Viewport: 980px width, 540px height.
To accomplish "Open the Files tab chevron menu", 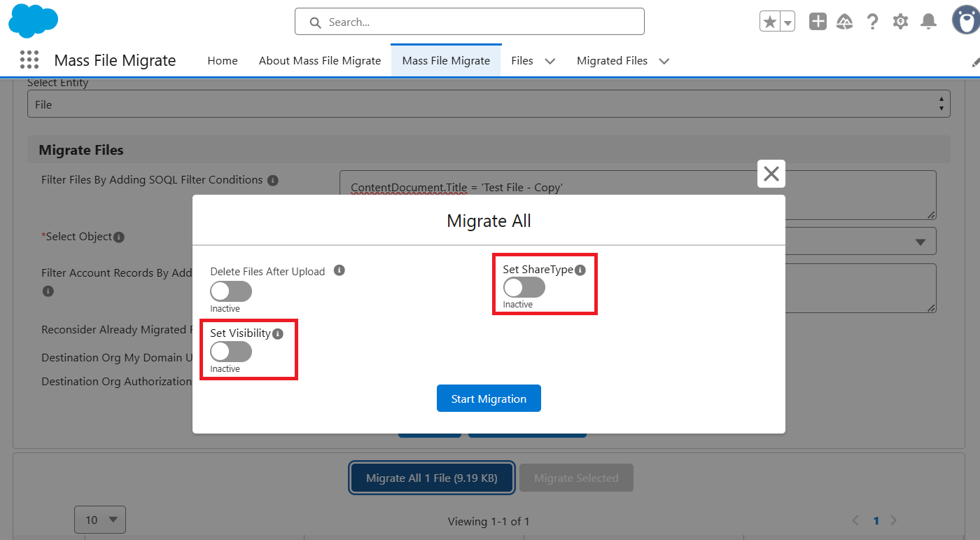I will pos(550,61).
